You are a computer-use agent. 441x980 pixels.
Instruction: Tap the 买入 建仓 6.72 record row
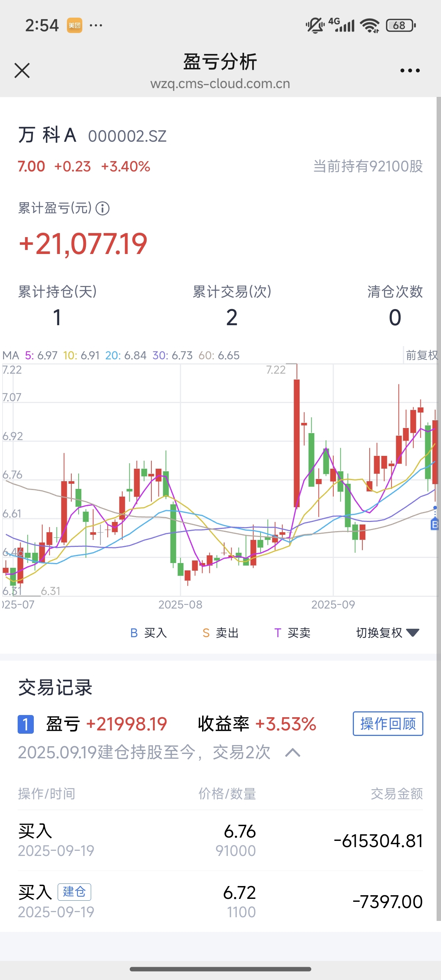(x=220, y=901)
